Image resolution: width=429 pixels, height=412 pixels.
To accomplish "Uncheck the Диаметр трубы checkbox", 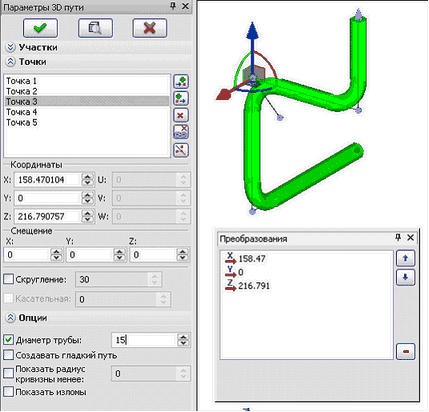I will click(8, 340).
